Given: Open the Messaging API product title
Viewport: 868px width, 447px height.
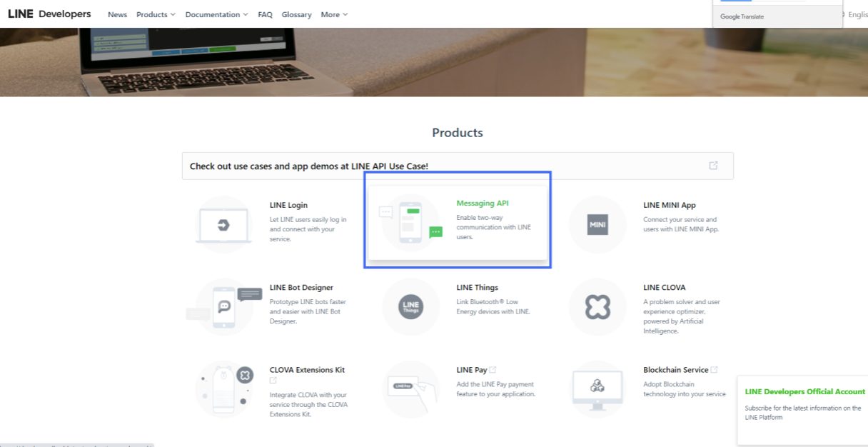Looking at the screenshot, I should (483, 203).
